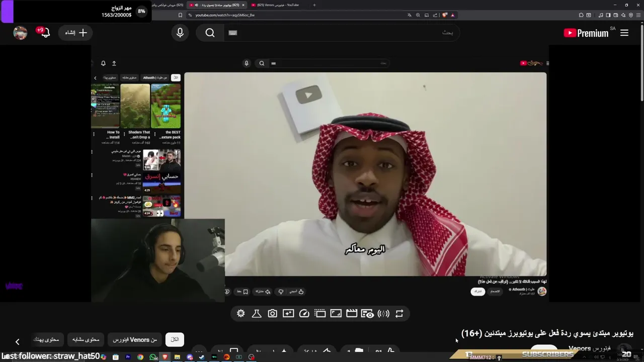This screenshot has width=644, height=362.
Task: Open the BEST texture pack thumbnail
Action: point(166,106)
